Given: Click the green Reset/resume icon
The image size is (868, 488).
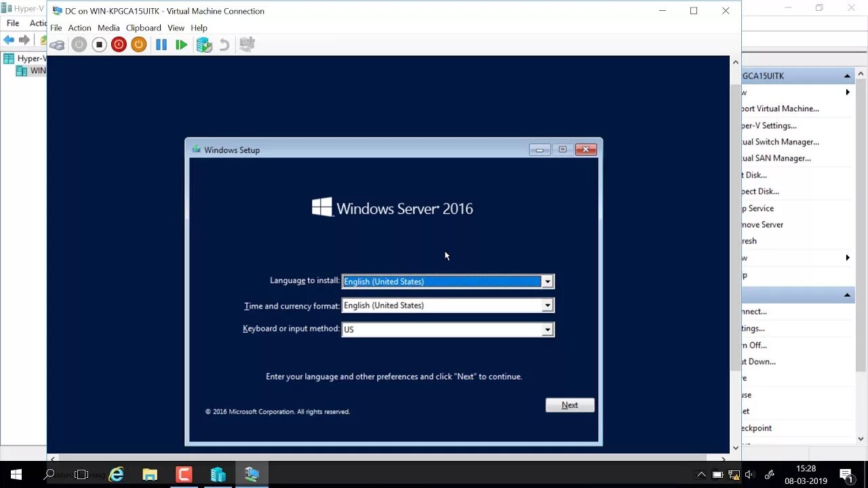Looking at the screenshot, I should (x=181, y=45).
